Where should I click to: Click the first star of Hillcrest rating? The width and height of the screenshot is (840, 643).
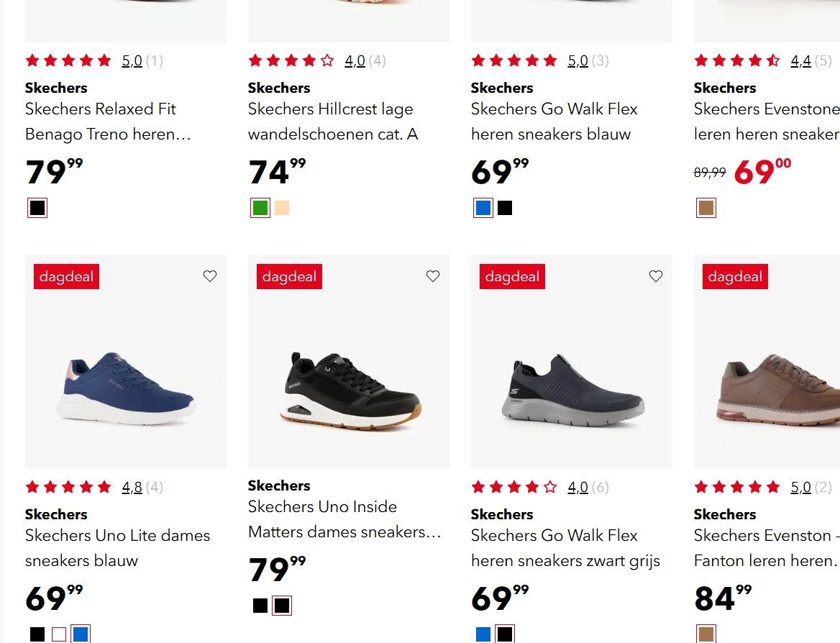coord(255,61)
